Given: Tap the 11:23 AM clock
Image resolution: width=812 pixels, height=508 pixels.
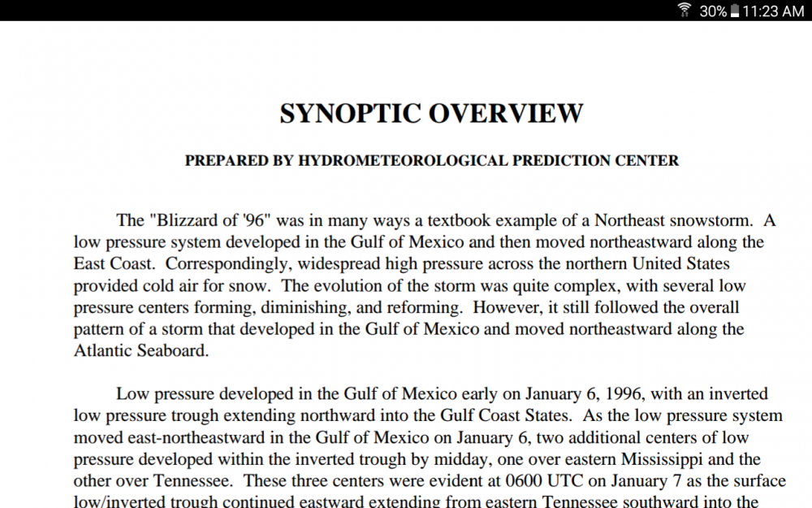Looking at the screenshot, I should 773,11.
